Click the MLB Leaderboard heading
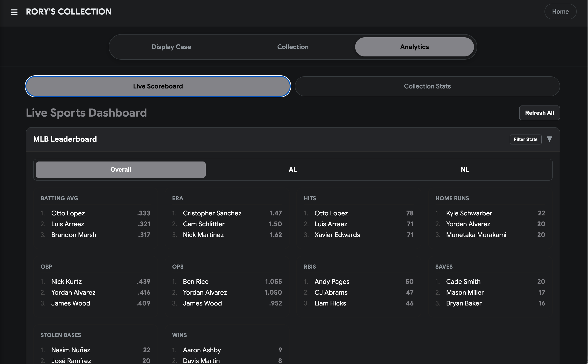This screenshot has height=364, width=588. click(65, 139)
